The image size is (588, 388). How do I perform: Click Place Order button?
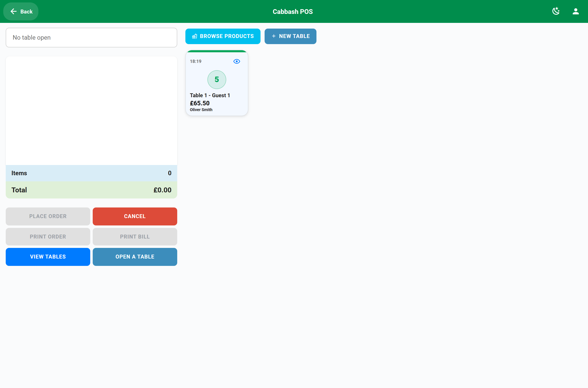[48, 216]
